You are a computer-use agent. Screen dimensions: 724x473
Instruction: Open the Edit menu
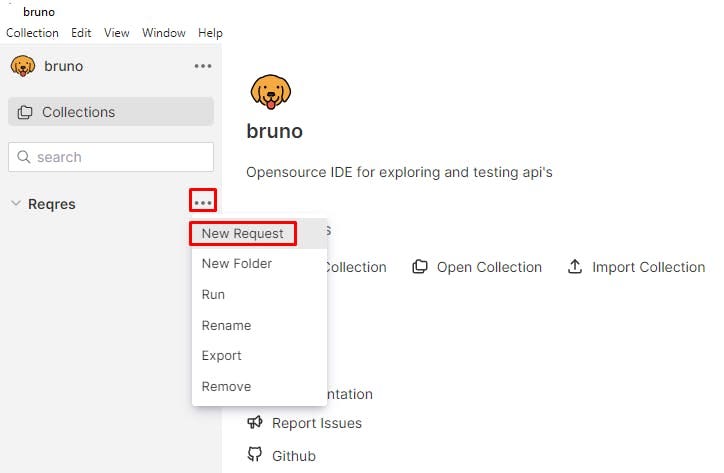point(81,33)
